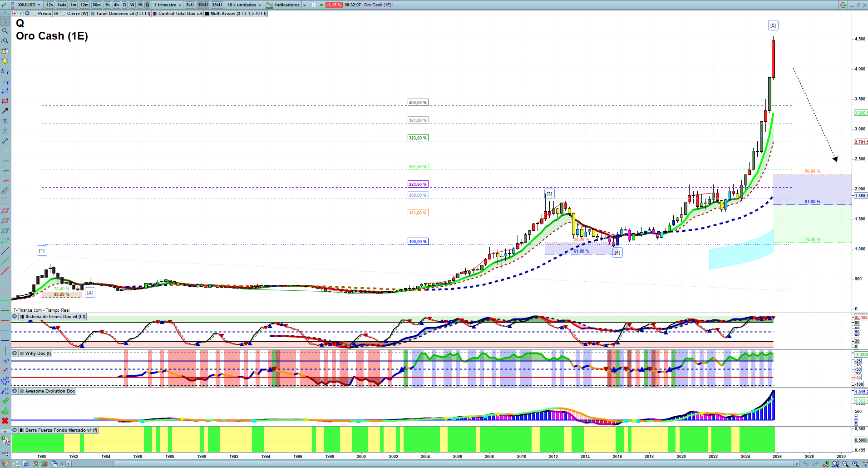Click the yellow alert bell icon
This screenshot has width=868, height=468.
(x=5, y=61)
